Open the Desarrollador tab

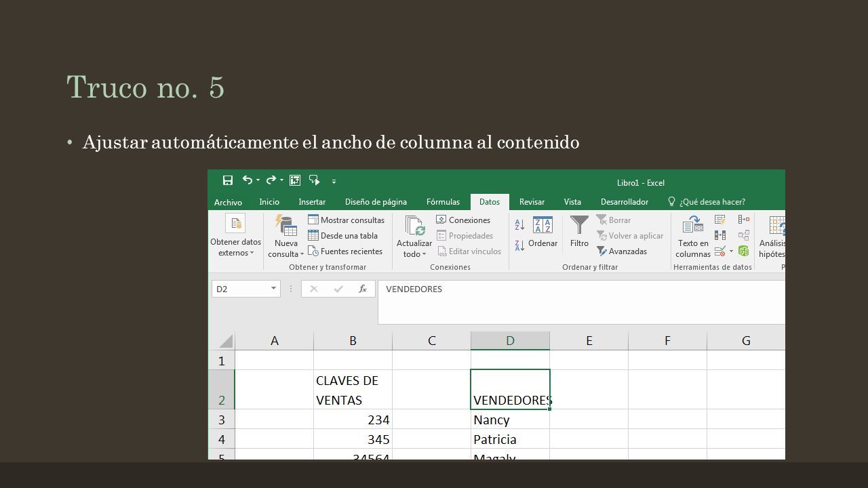click(624, 202)
